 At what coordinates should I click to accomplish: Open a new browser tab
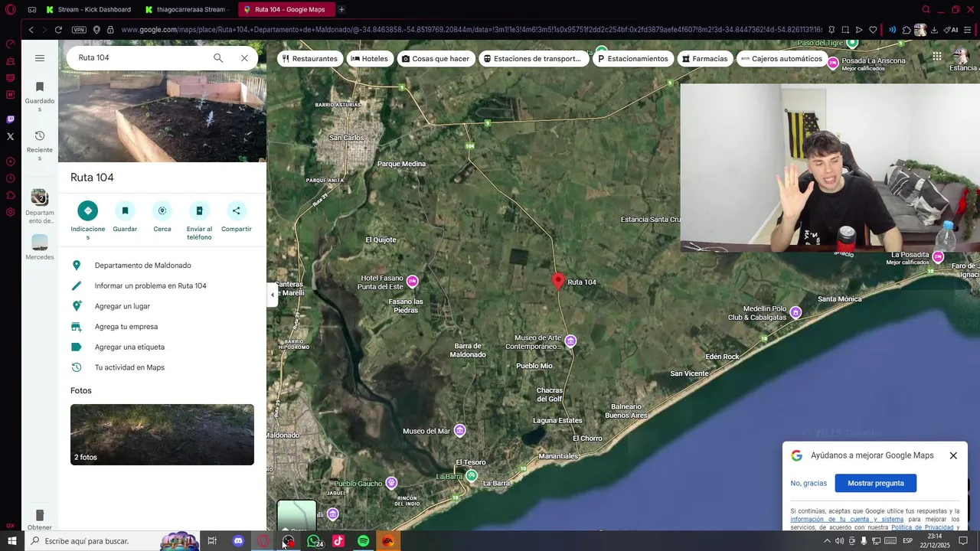(x=341, y=9)
